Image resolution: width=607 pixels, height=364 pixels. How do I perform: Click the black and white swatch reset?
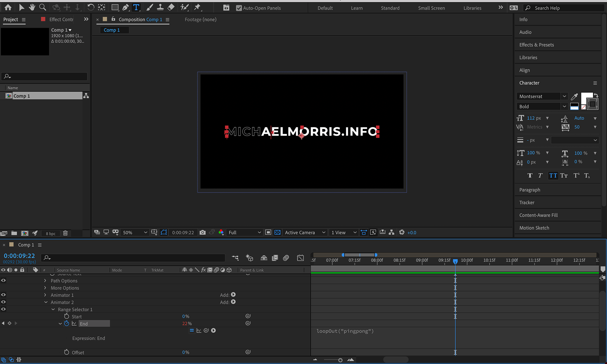pos(574,106)
